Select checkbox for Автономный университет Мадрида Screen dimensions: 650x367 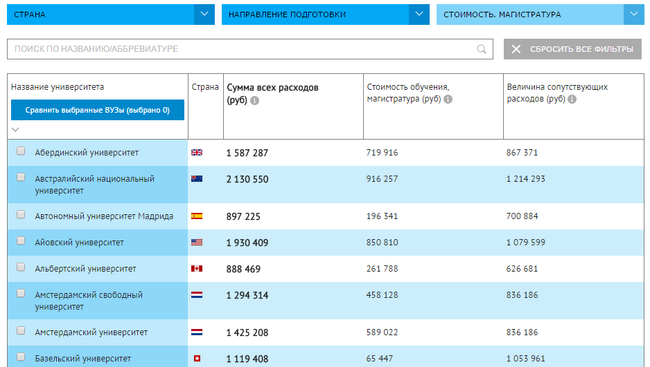click(20, 214)
